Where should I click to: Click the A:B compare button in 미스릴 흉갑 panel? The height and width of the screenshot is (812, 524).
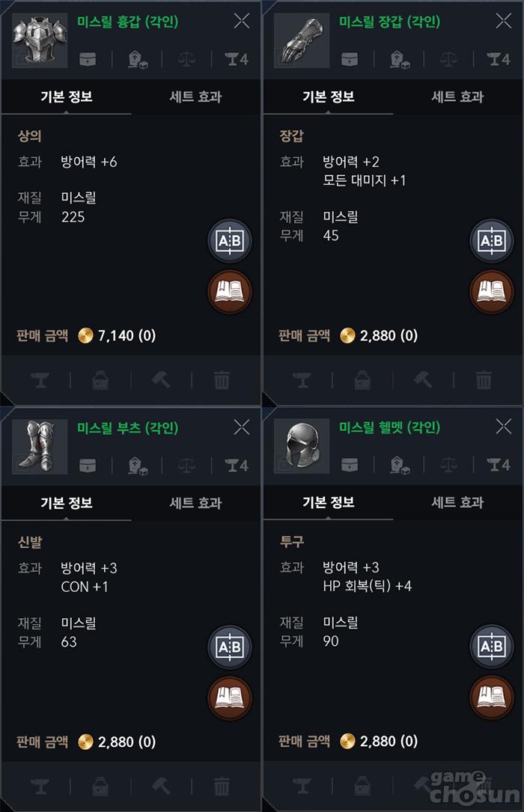[x=229, y=241]
